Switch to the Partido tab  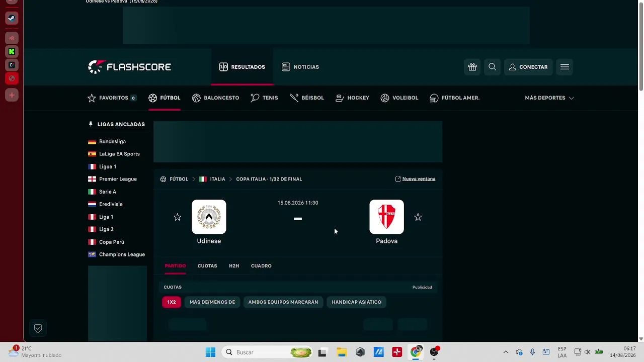click(175, 265)
